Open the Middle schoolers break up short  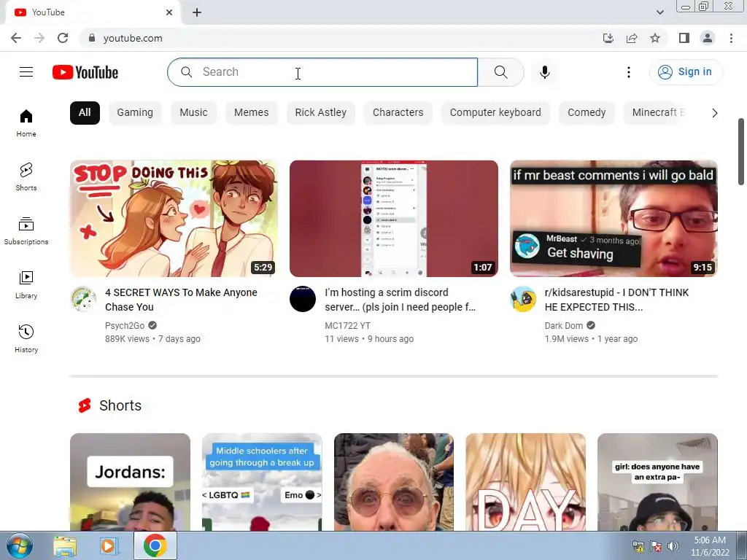pos(262,482)
